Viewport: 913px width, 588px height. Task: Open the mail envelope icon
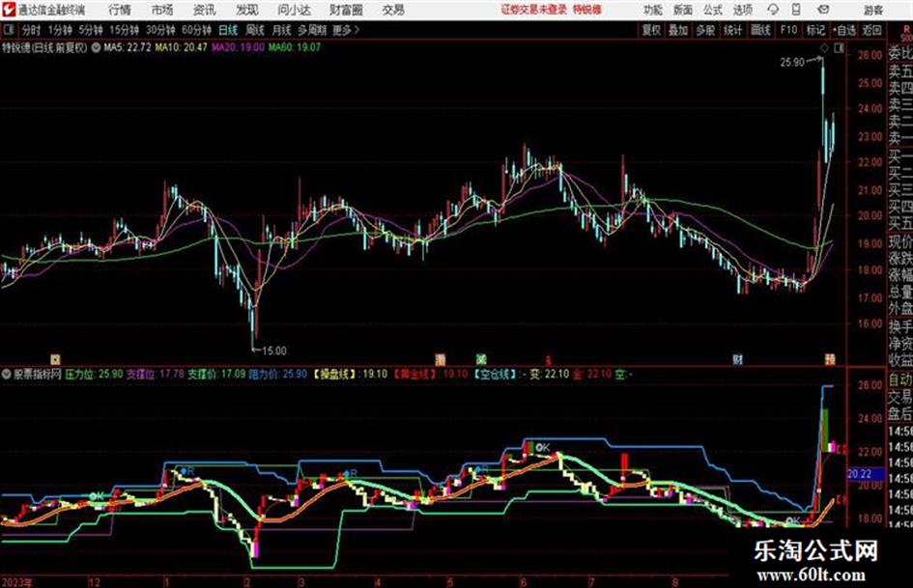tap(823, 10)
